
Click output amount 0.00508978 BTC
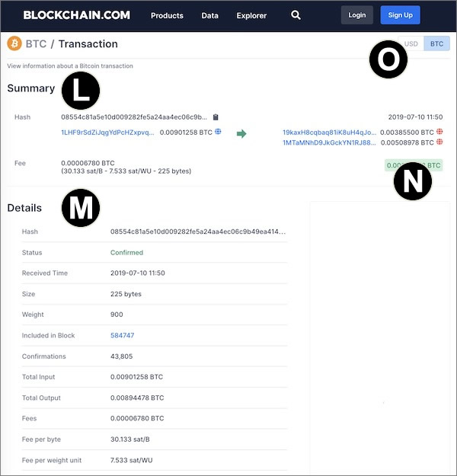tap(407, 142)
